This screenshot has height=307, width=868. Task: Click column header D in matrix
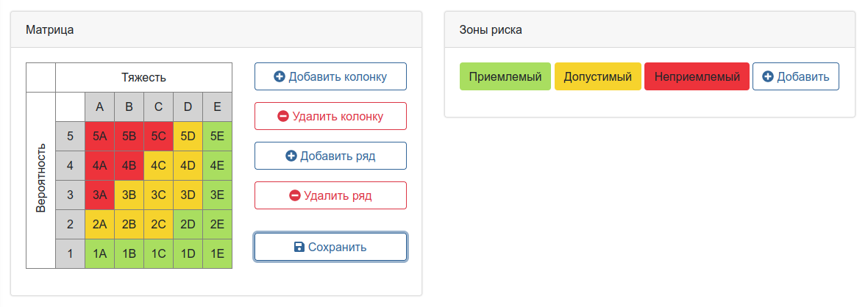[x=188, y=107]
